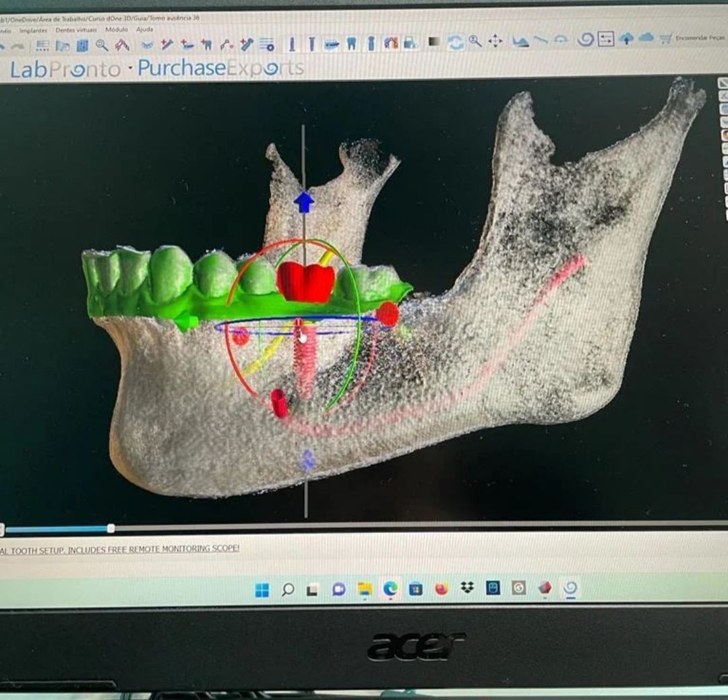Click the LabPronto PurchaseExports banner
The width and height of the screenshot is (728, 700).
156,68
